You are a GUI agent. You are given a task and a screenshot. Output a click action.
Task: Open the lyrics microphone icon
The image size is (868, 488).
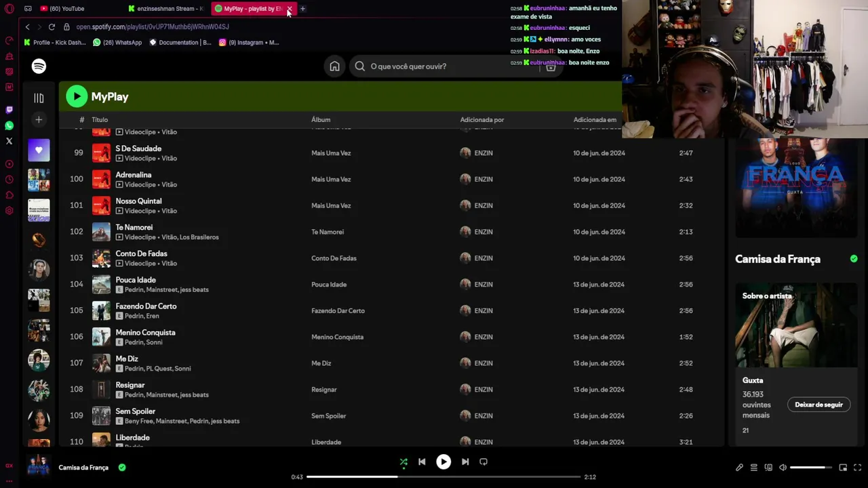(739, 468)
